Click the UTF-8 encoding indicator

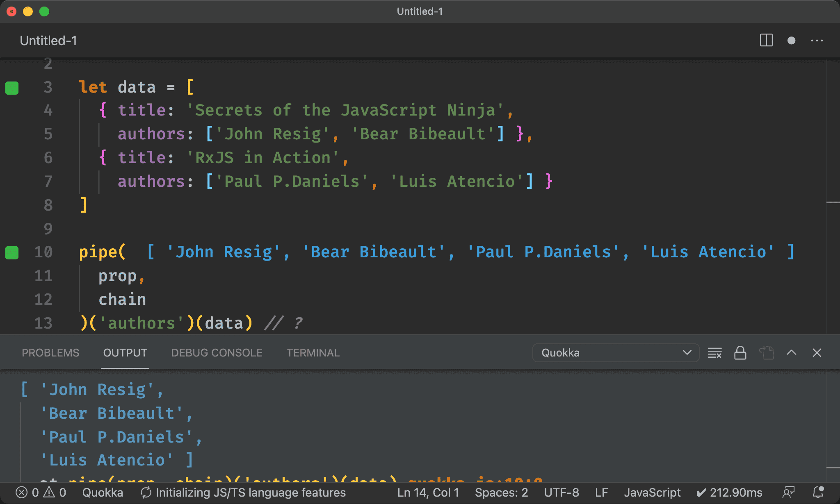tap(562, 493)
